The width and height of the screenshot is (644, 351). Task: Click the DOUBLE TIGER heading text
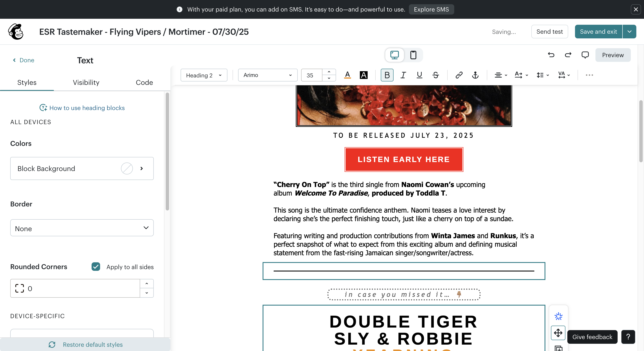tap(404, 321)
